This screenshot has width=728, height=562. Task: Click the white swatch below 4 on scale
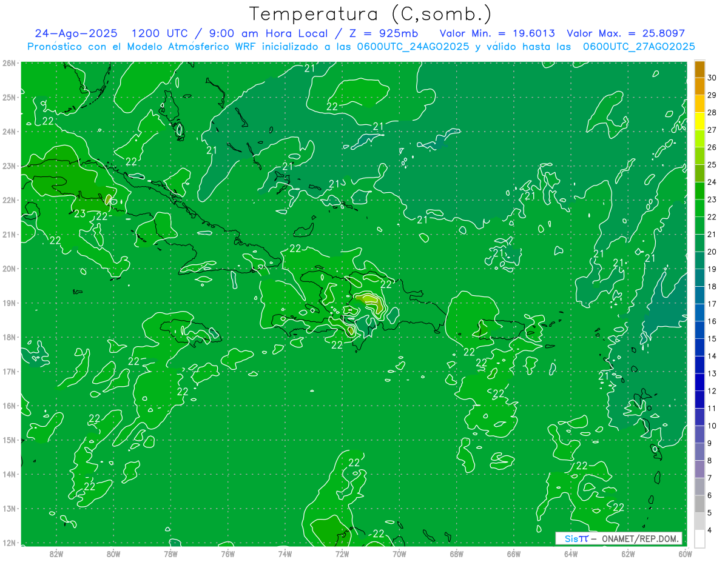(699, 538)
